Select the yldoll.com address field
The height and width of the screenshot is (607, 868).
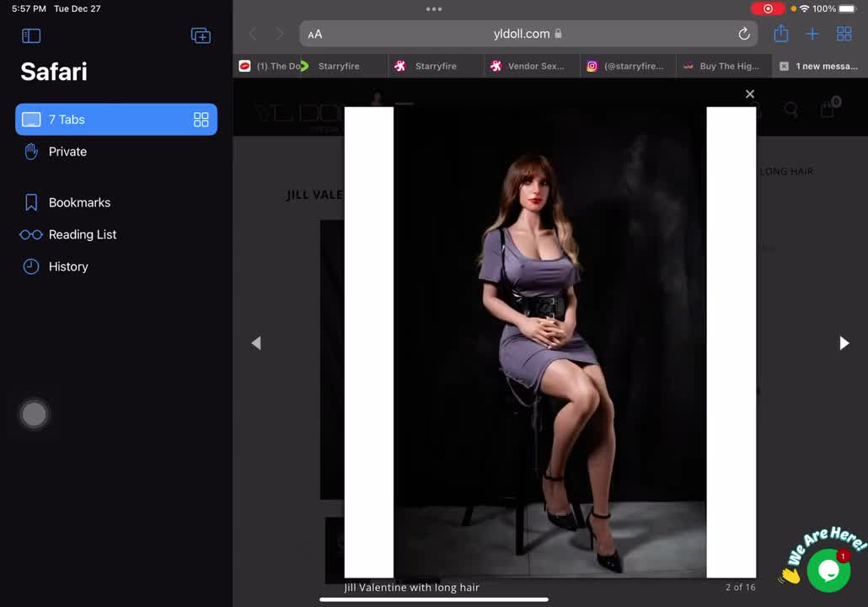pos(528,34)
